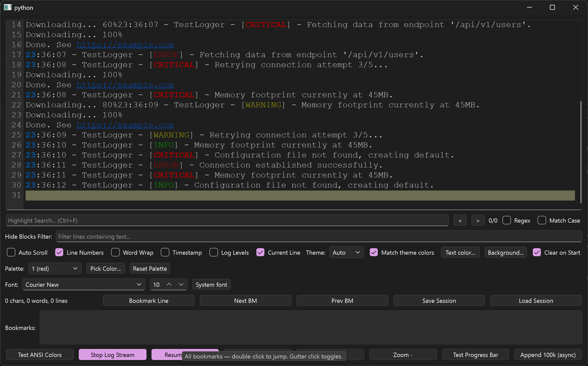Click Save Session button
The width and height of the screenshot is (588, 366).
click(x=439, y=301)
